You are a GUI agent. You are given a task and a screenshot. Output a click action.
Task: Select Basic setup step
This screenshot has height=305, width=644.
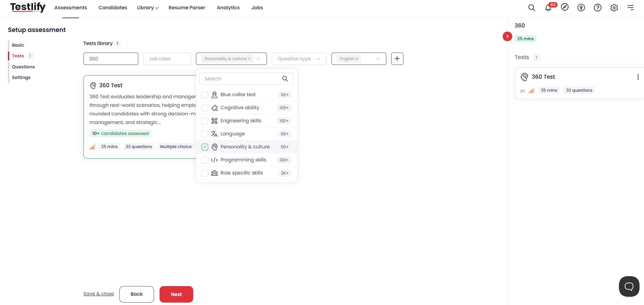click(x=18, y=45)
